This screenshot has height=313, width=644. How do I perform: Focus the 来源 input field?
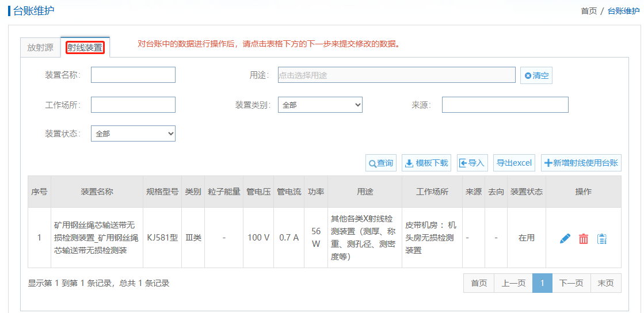pos(505,105)
